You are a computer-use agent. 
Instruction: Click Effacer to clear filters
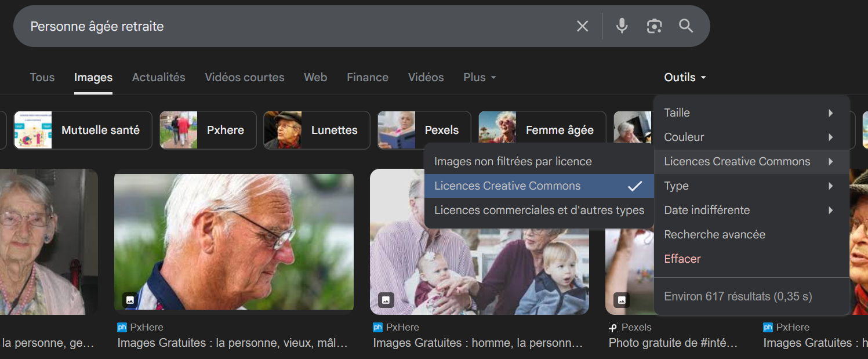click(x=682, y=259)
